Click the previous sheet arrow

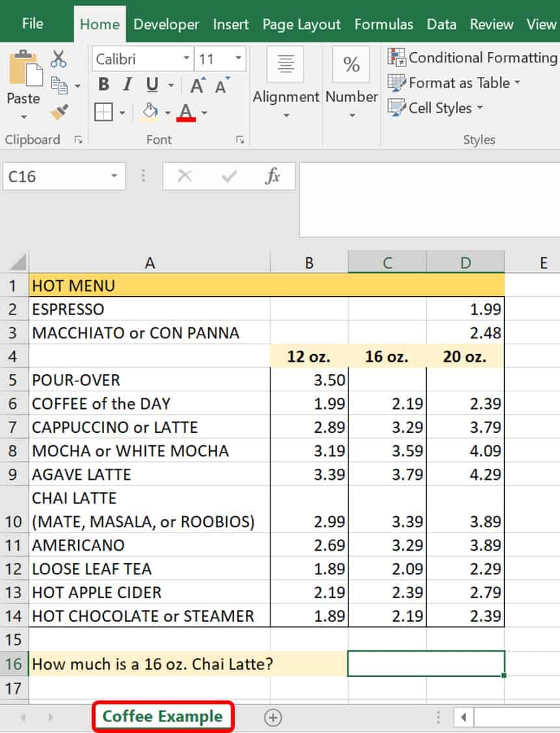tap(23, 717)
